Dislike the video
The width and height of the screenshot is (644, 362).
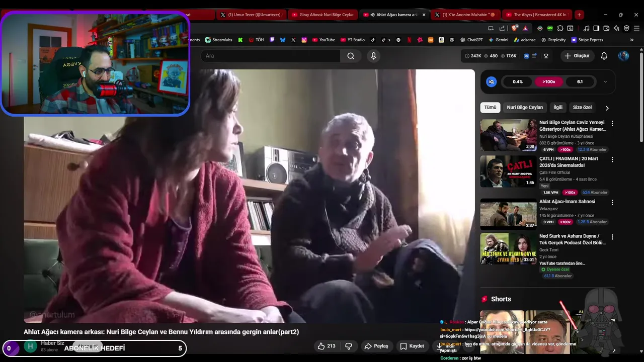(x=348, y=346)
